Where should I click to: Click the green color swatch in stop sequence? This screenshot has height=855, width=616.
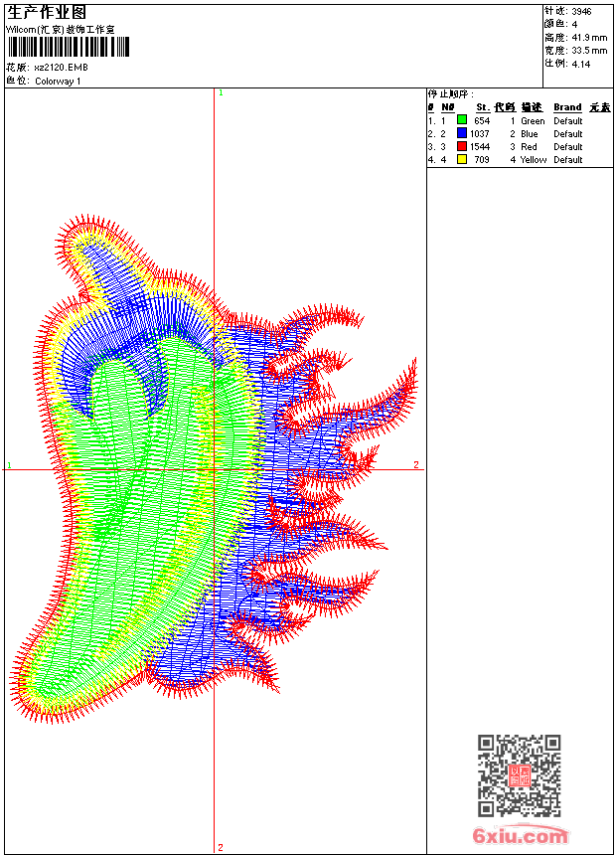tap(462, 120)
